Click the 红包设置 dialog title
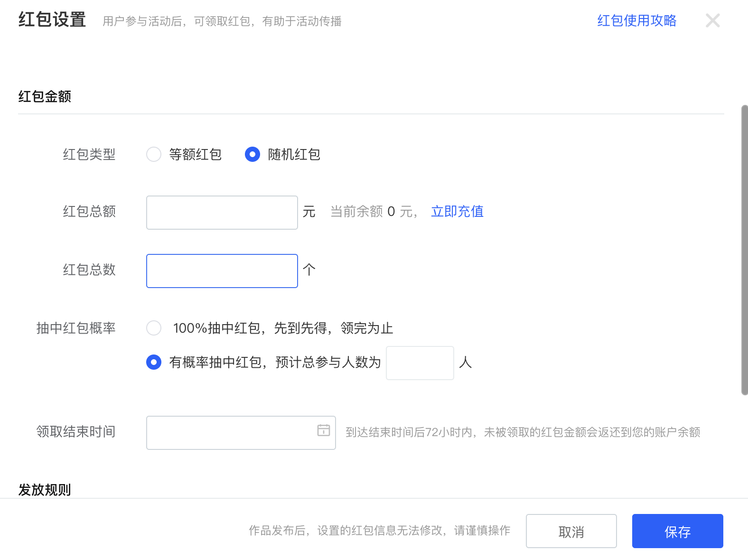This screenshot has height=560, width=748. coord(52,20)
